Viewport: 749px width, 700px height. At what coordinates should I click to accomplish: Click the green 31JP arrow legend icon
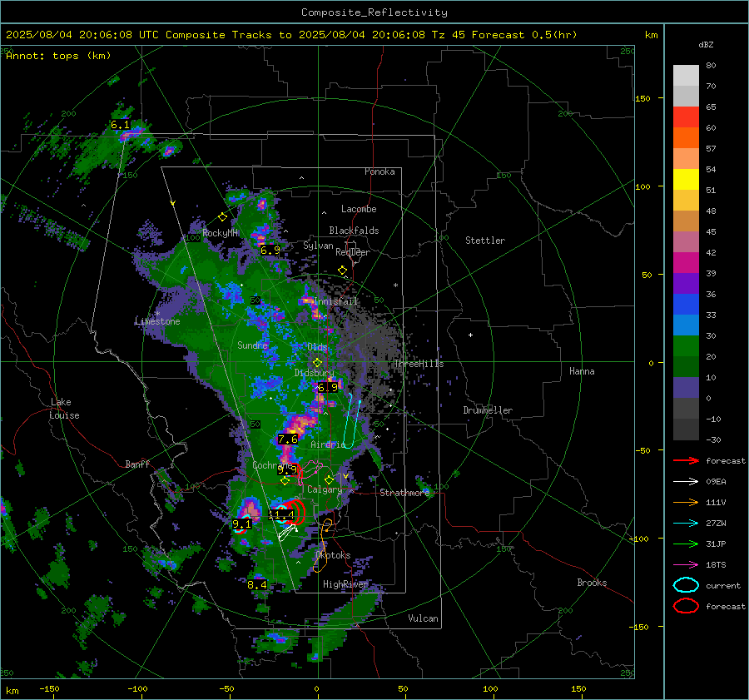(686, 544)
